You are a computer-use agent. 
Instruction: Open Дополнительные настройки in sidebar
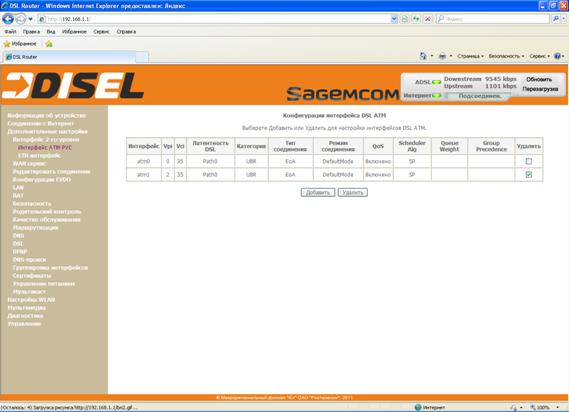[47, 132]
